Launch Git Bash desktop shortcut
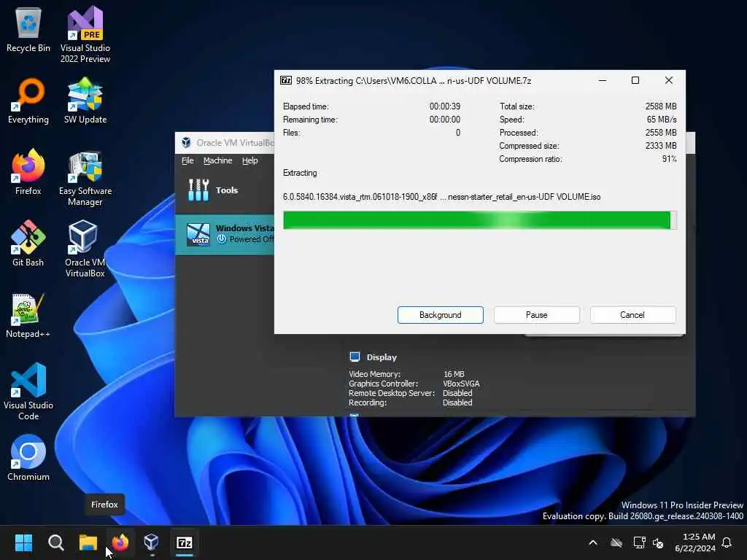Image resolution: width=747 pixels, height=560 pixels. tap(28, 244)
